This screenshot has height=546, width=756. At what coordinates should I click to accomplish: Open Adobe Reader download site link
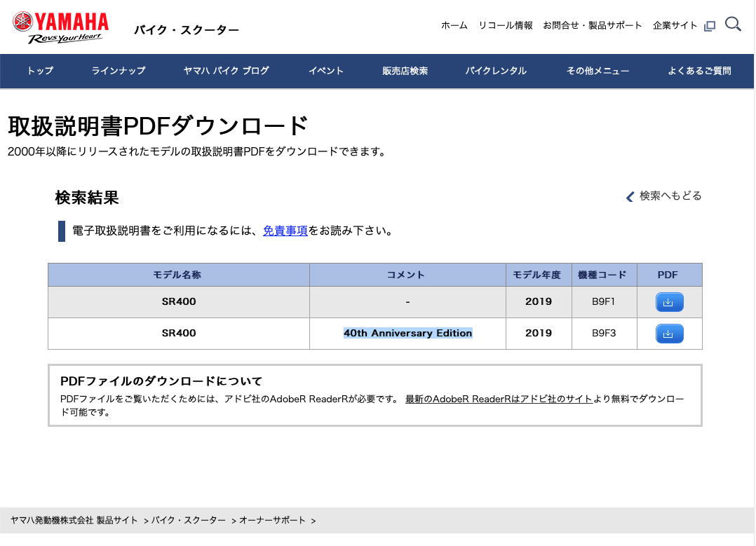click(x=499, y=400)
